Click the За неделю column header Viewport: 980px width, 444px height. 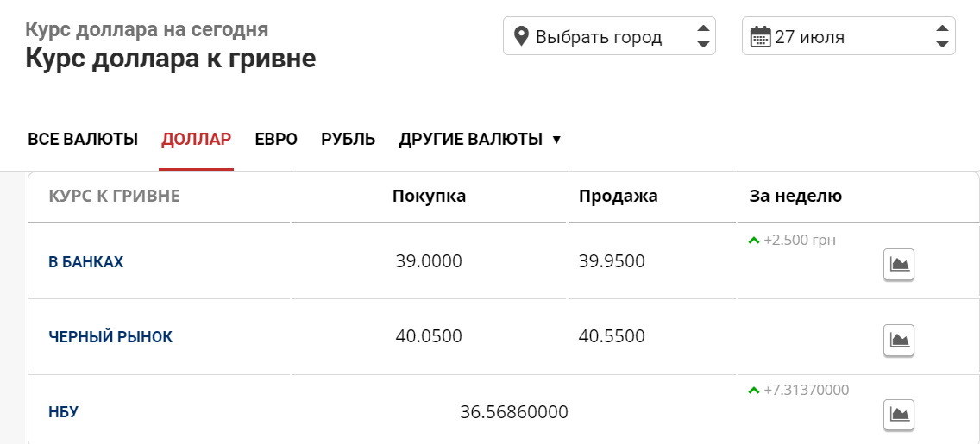coord(795,197)
